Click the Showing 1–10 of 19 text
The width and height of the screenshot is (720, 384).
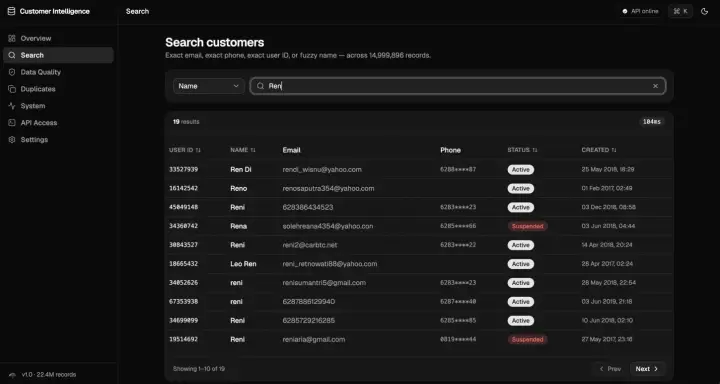point(199,369)
